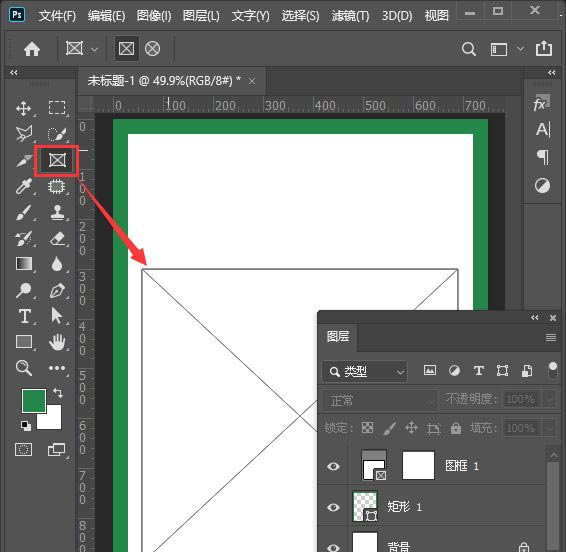
Task: Select the Patch/Healing tool
Action: pyautogui.click(x=57, y=186)
